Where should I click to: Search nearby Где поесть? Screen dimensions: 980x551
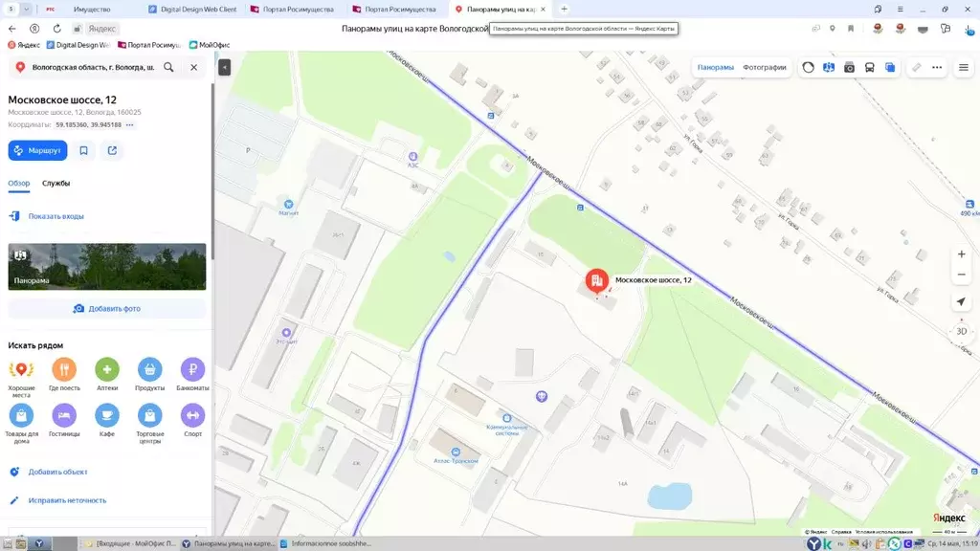click(x=64, y=374)
